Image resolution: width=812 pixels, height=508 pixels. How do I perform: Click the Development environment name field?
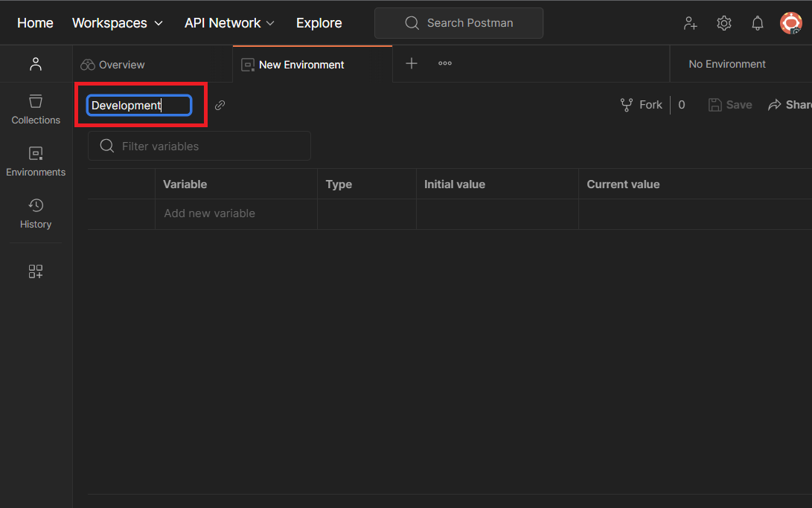coord(139,105)
